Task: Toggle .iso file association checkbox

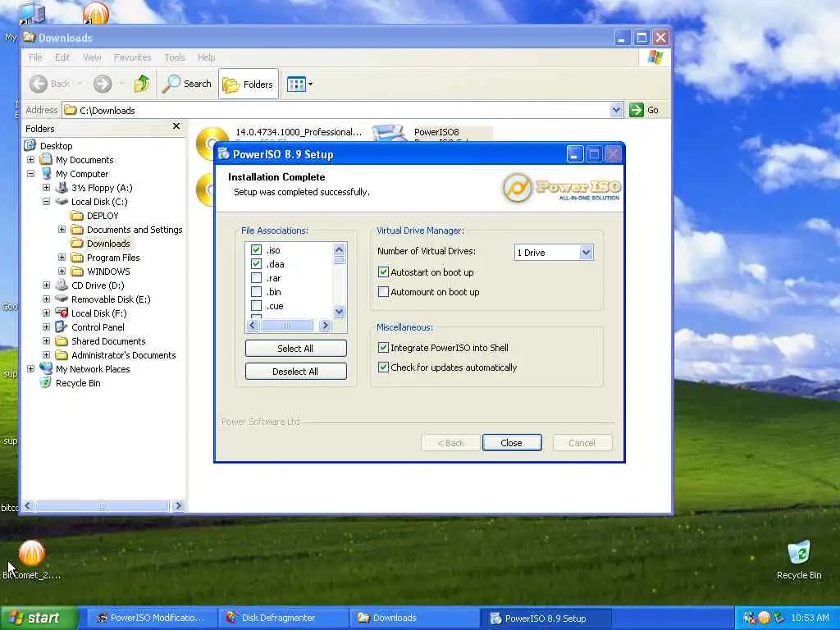Action: (256, 250)
